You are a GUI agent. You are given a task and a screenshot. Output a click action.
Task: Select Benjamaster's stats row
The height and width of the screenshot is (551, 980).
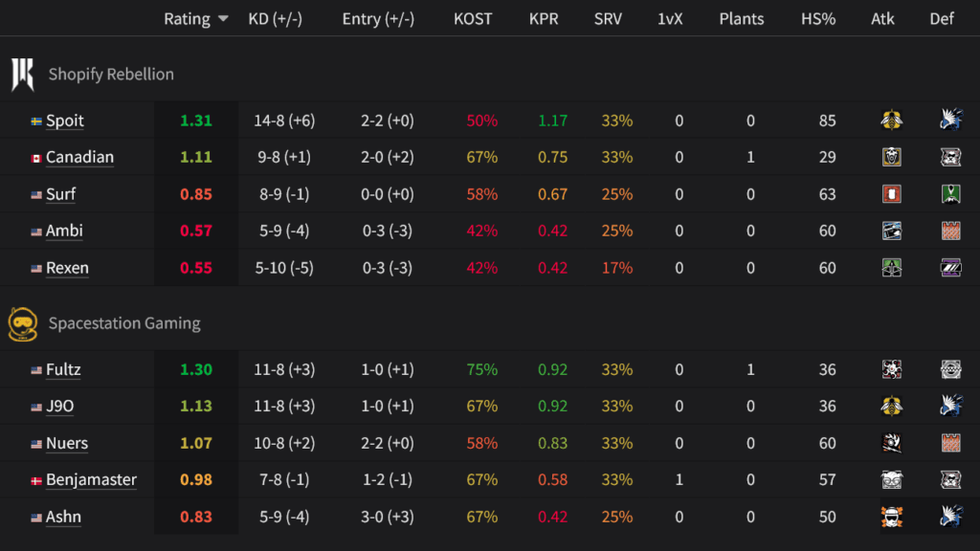479,480
